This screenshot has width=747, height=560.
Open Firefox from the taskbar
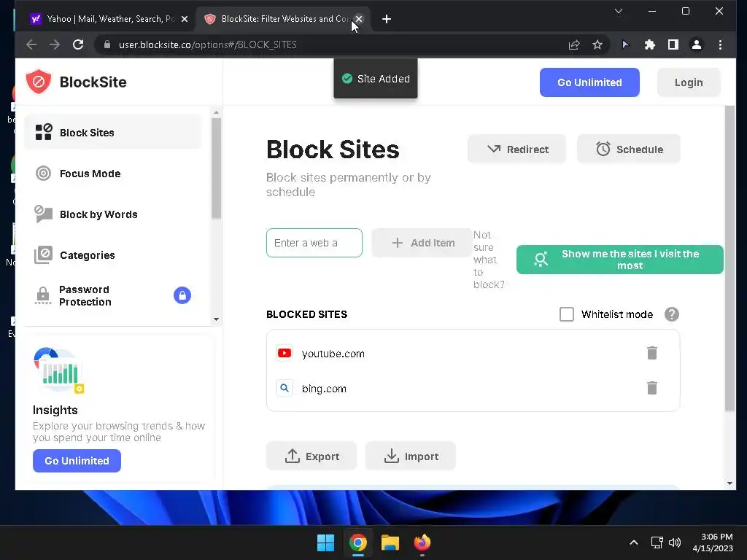coord(422,542)
